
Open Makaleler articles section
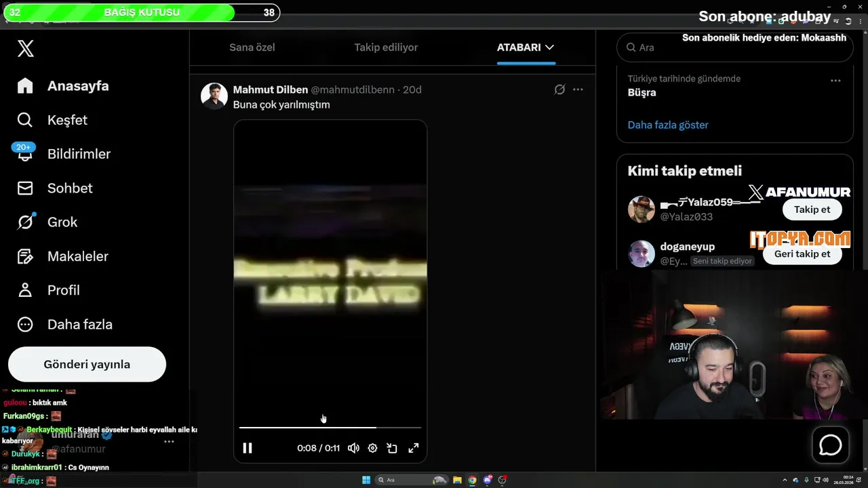(62, 256)
